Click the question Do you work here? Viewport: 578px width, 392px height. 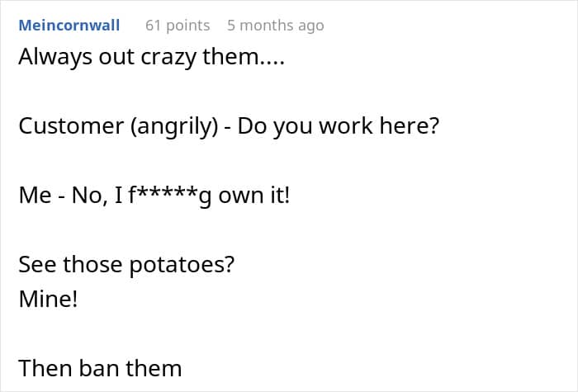pos(339,127)
